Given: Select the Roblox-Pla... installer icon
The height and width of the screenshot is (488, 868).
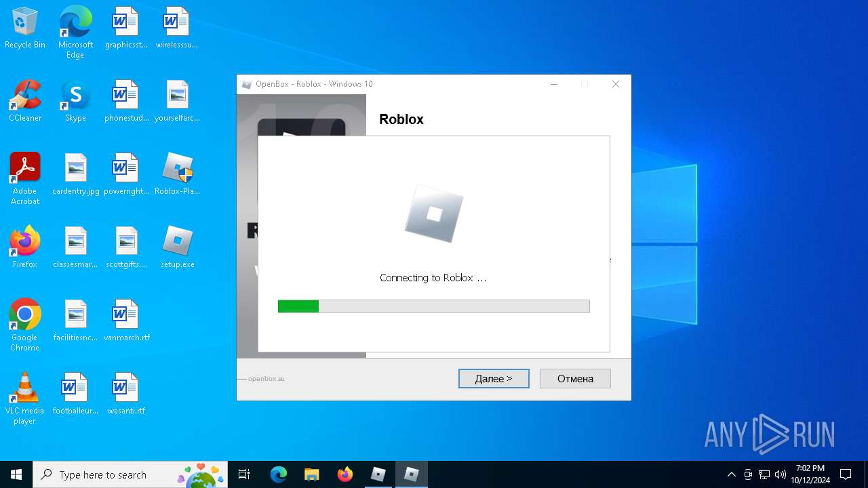Looking at the screenshot, I should point(177,174).
